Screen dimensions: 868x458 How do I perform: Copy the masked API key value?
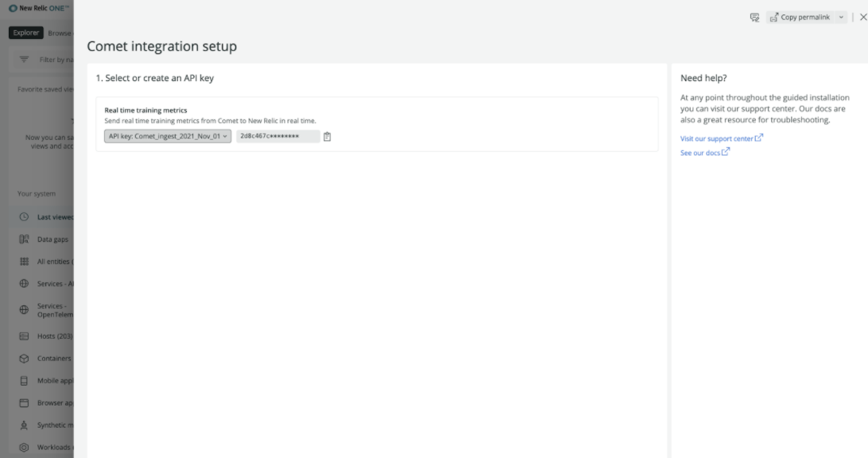tap(327, 136)
